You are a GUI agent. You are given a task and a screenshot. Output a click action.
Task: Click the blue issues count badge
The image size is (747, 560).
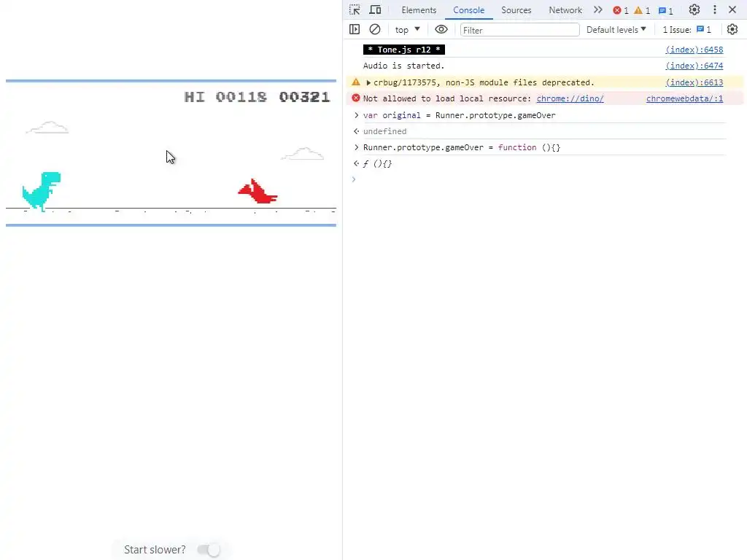pos(665,10)
